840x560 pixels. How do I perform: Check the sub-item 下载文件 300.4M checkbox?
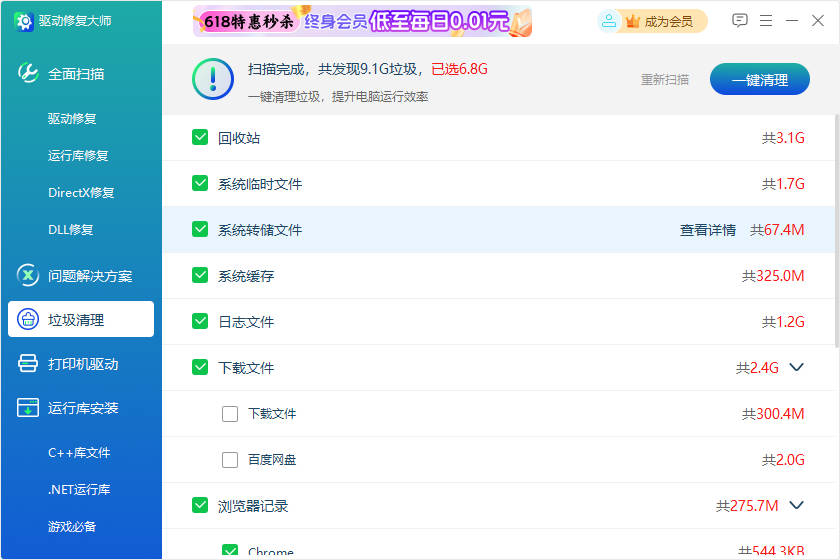230,414
